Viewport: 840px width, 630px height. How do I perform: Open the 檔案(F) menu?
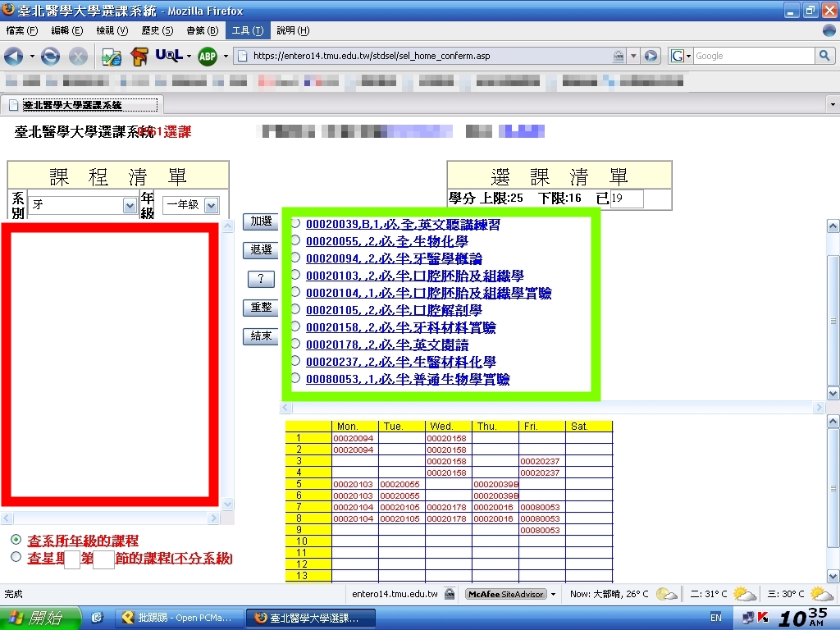(22, 30)
